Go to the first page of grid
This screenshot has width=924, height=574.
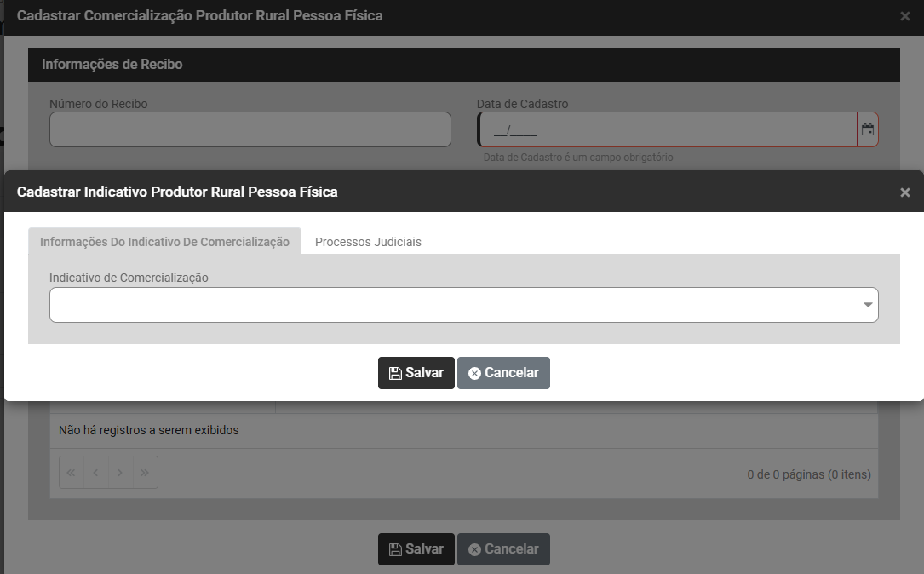(x=72, y=473)
